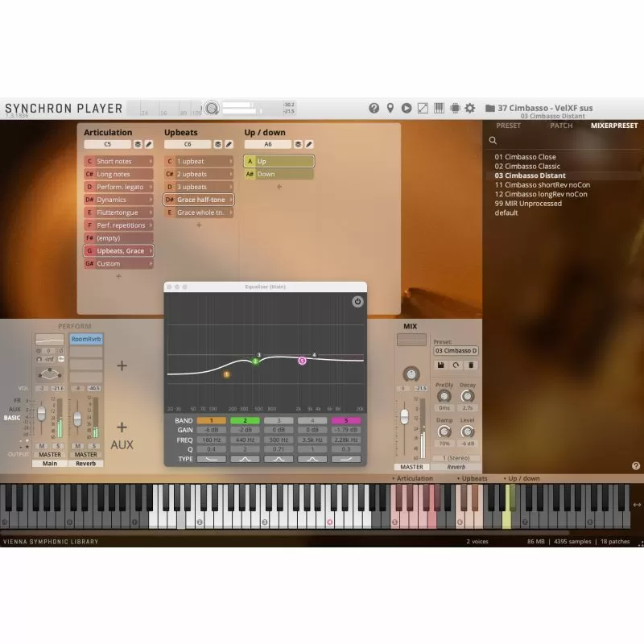644x644 pixels.
Task: Solo the Reverb mixer channel
Action: pyautogui.click(x=93, y=445)
